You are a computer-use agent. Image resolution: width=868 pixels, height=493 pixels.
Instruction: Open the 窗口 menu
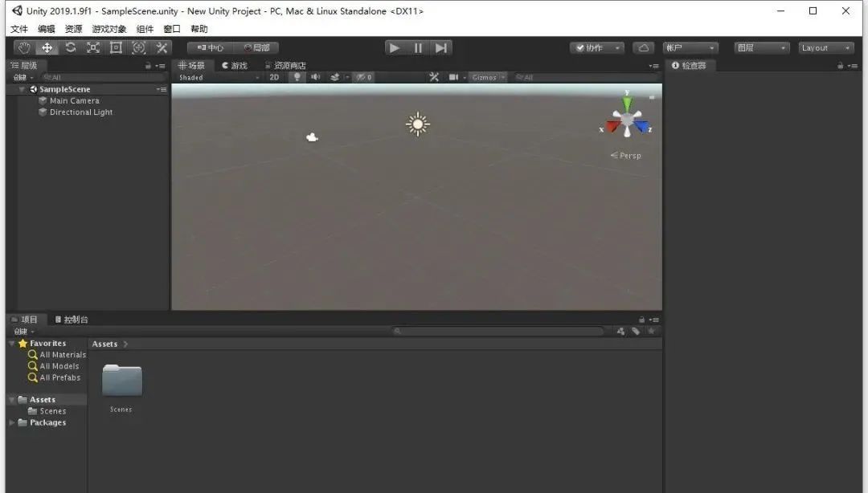pyautogui.click(x=170, y=28)
